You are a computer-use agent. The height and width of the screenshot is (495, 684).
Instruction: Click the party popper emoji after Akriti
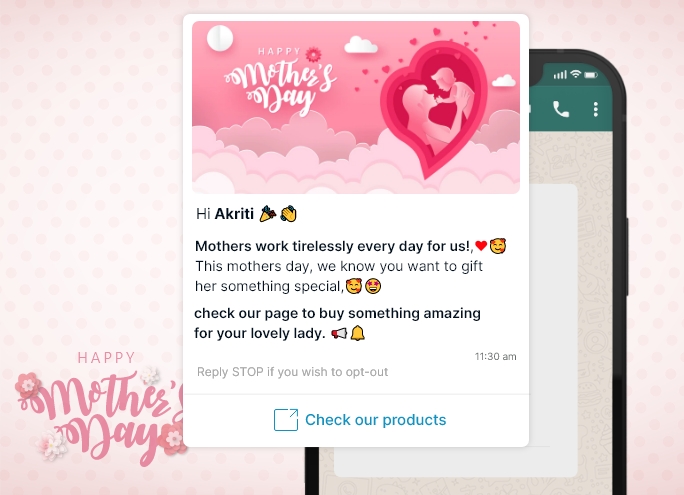268,214
